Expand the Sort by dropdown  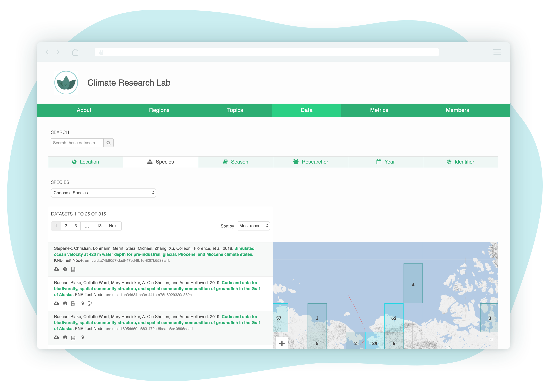point(253,225)
